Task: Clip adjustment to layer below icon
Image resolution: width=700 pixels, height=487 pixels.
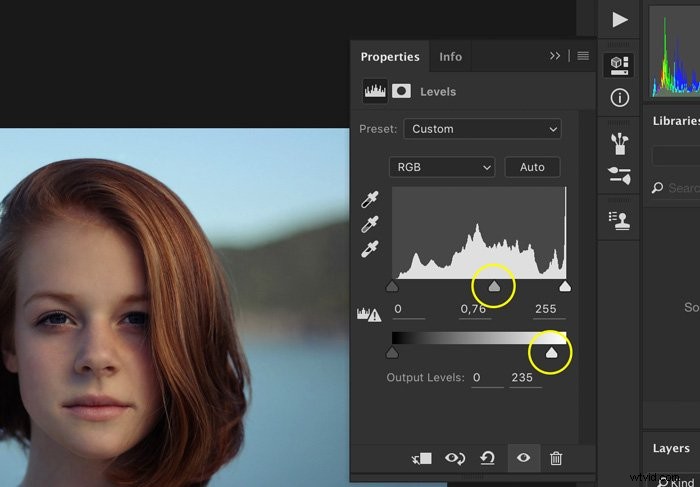Action: (x=421, y=458)
